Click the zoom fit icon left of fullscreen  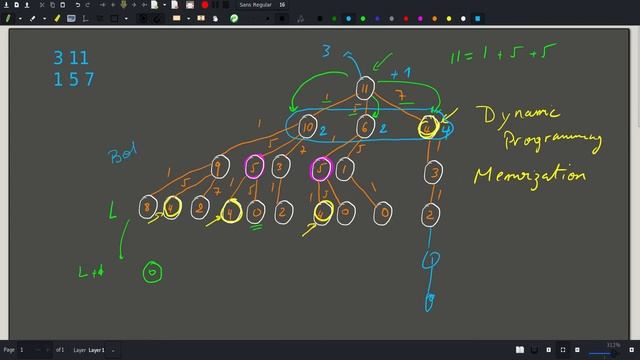pyautogui.click(x=548, y=350)
